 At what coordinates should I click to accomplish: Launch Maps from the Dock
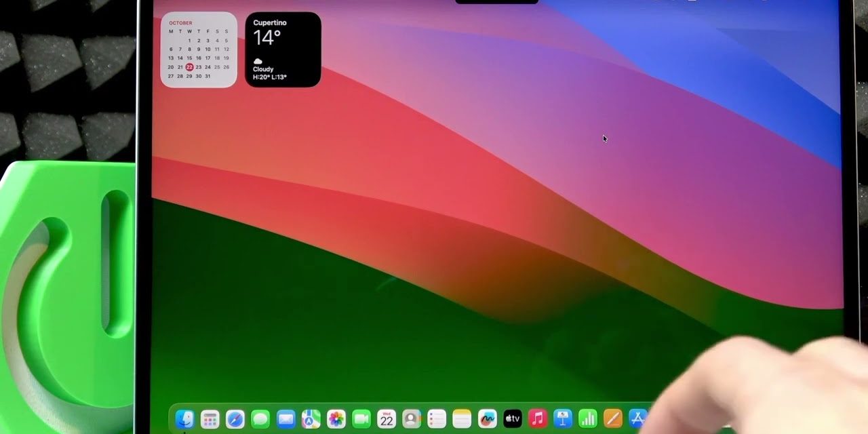coord(311,419)
